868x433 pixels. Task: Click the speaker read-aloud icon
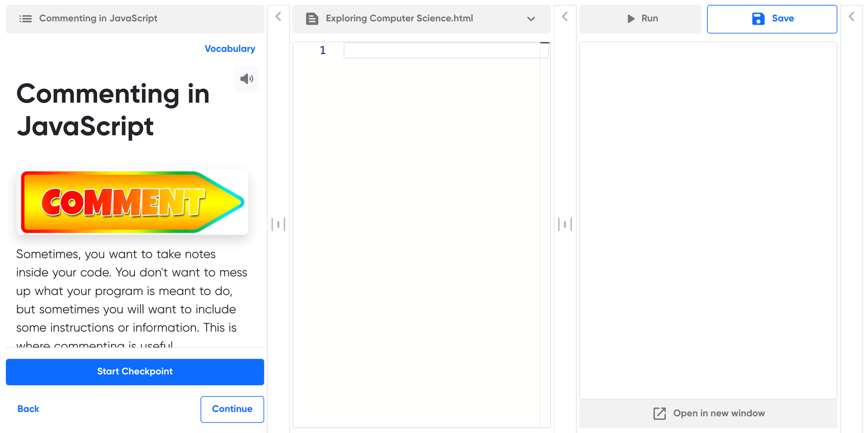tap(247, 79)
